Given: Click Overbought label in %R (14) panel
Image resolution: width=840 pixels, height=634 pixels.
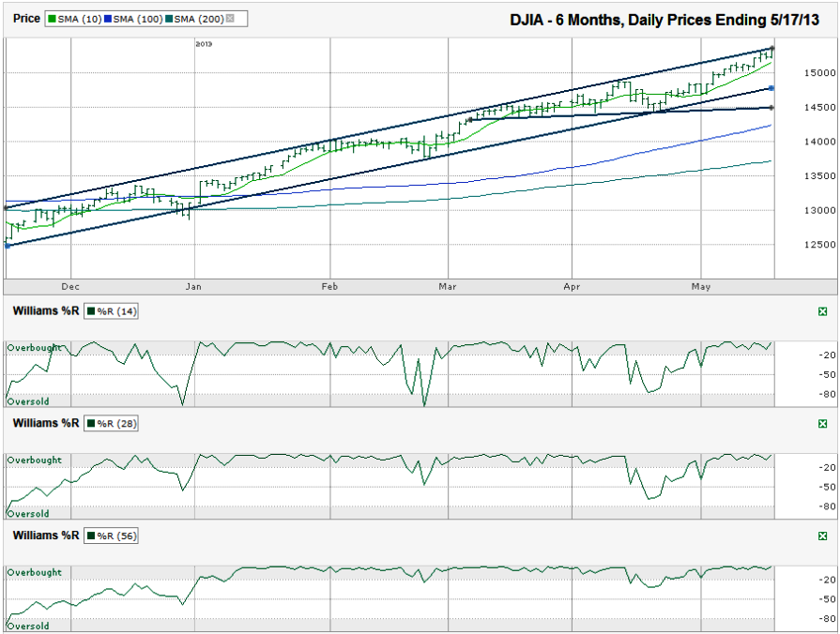Looking at the screenshot, I should (x=35, y=348).
